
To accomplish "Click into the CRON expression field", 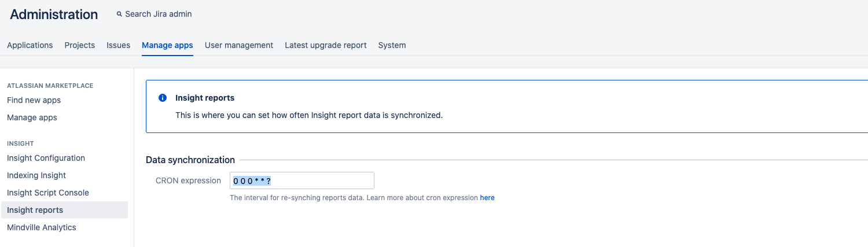I will 302,180.
